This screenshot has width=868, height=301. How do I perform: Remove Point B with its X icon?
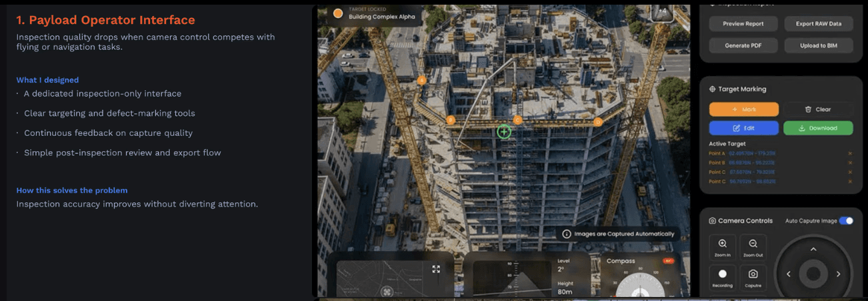pyautogui.click(x=850, y=162)
